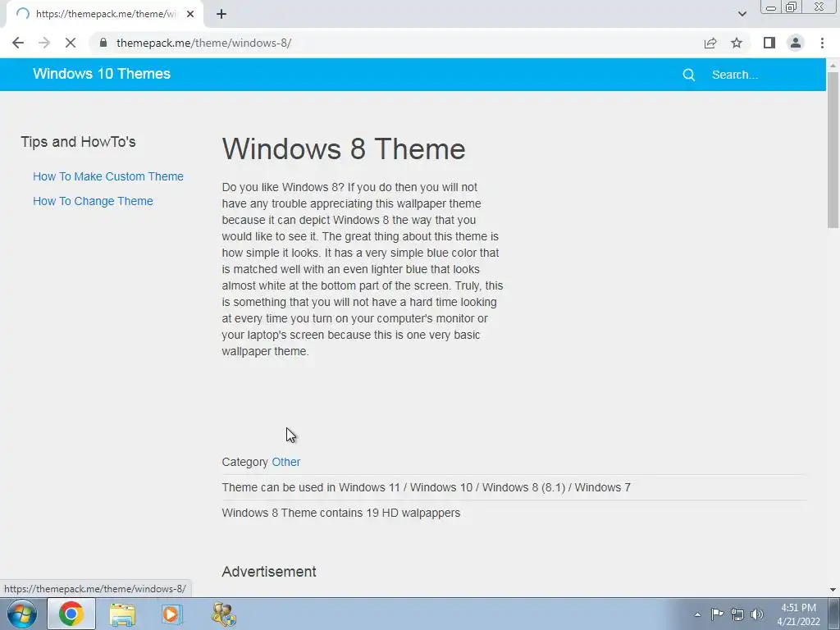The width and height of the screenshot is (840, 630).
Task: Open How To Change Theme link
Action: tap(94, 201)
